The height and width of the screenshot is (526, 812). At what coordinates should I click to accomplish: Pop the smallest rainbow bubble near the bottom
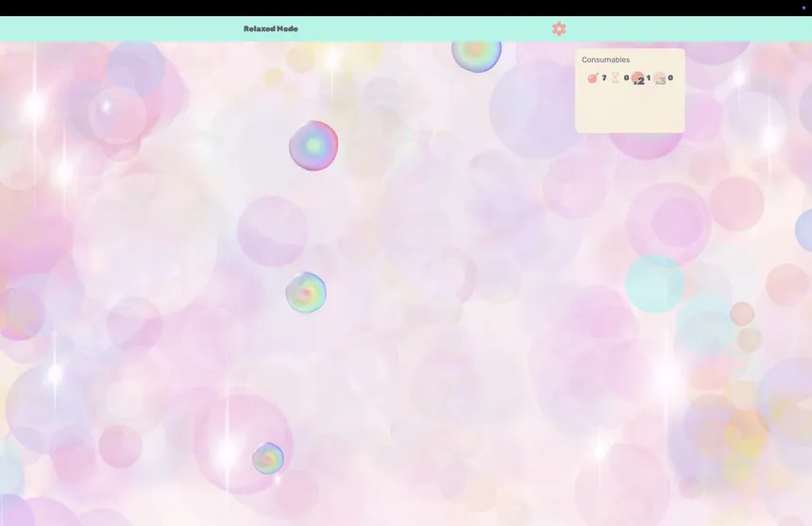(268, 458)
